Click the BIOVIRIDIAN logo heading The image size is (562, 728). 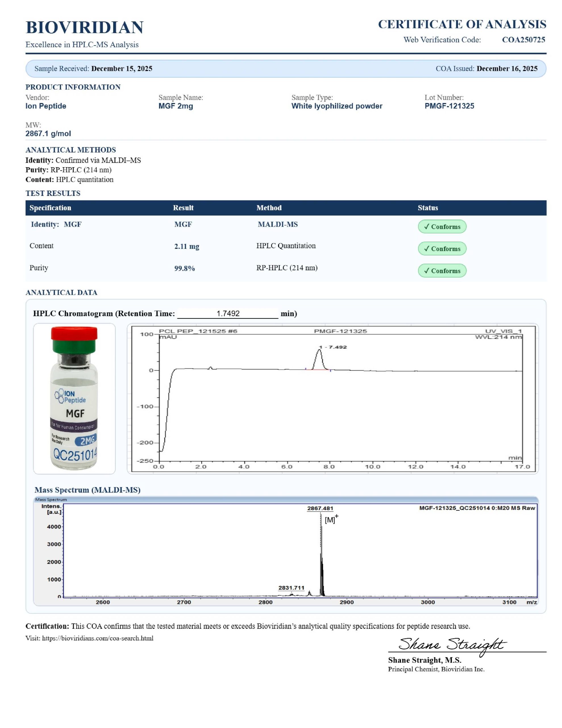(85, 27)
